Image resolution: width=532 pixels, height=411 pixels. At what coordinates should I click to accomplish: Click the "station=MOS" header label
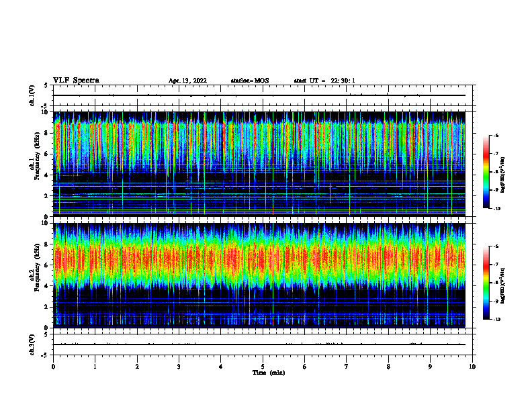[x=250, y=81]
